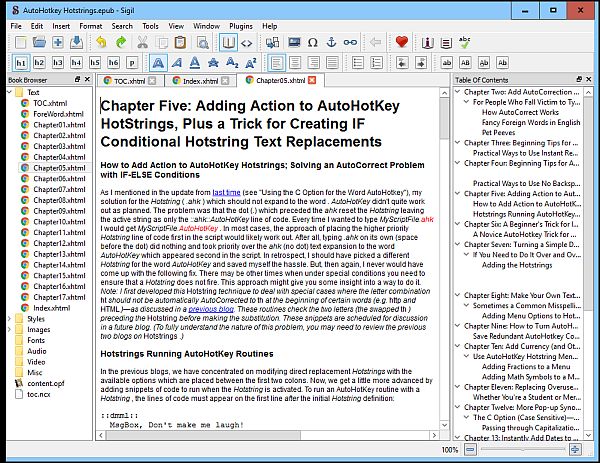
Task: Follow the 'previous blog' hyperlink
Action: point(211,309)
